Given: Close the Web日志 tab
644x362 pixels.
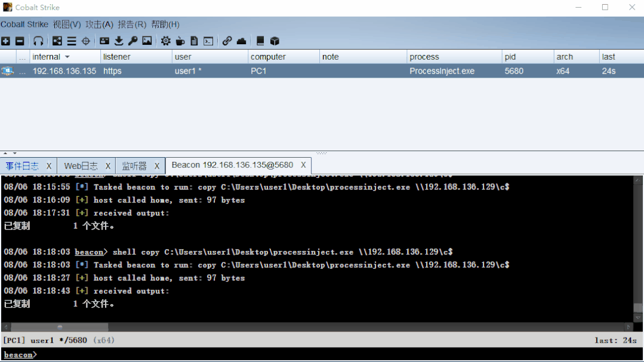Looking at the screenshot, I should coord(108,166).
